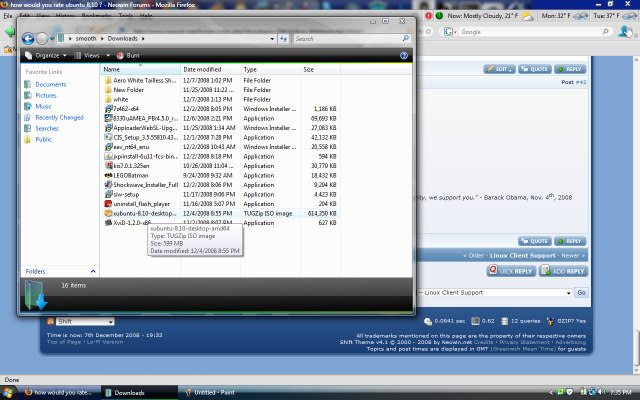
Task: Select XviD-1.2.0 file icon
Action: click(108, 223)
